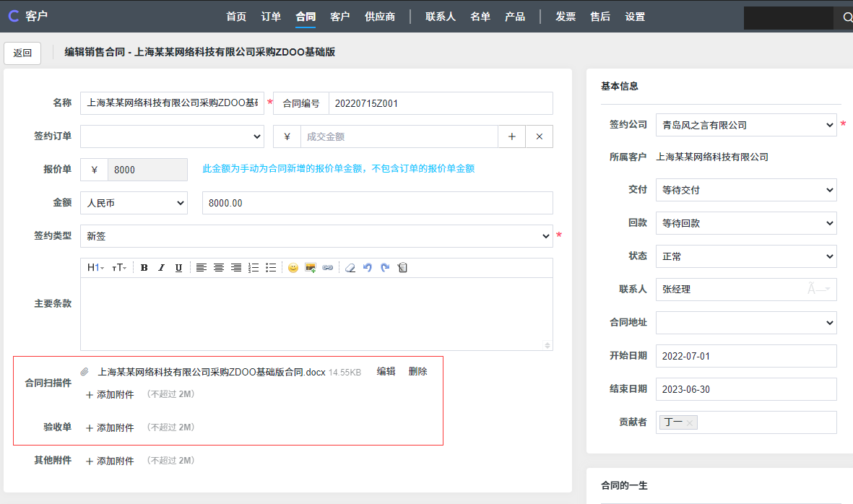Toggle bold formatting in the editor
Viewport: 853px width, 504px height.
[144, 267]
